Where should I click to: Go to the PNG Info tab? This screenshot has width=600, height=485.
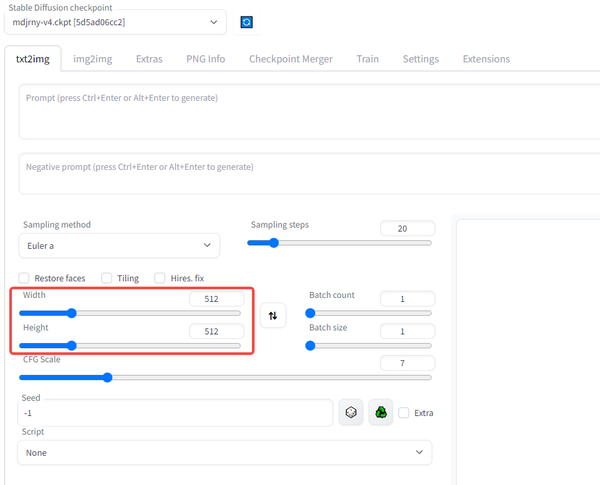[205, 59]
